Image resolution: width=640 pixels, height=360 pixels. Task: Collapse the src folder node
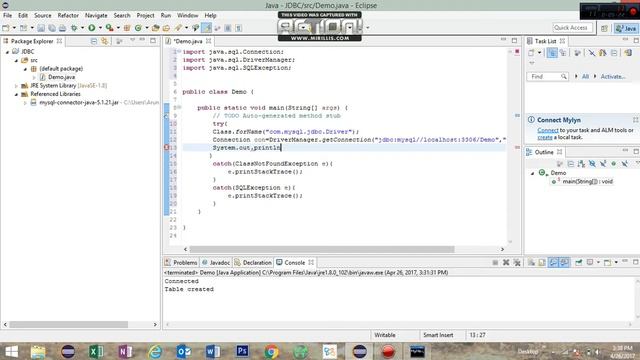(x=16, y=60)
